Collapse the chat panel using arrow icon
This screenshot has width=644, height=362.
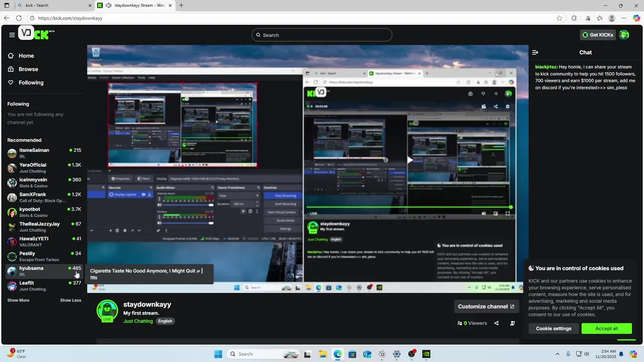(x=535, y=52)
